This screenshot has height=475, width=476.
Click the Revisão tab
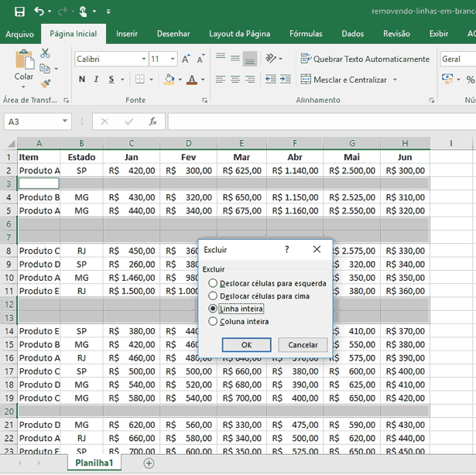coord(396,34)
